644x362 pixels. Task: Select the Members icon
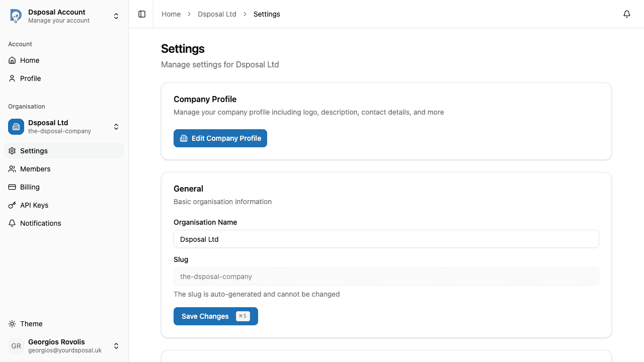coord(12,169)
